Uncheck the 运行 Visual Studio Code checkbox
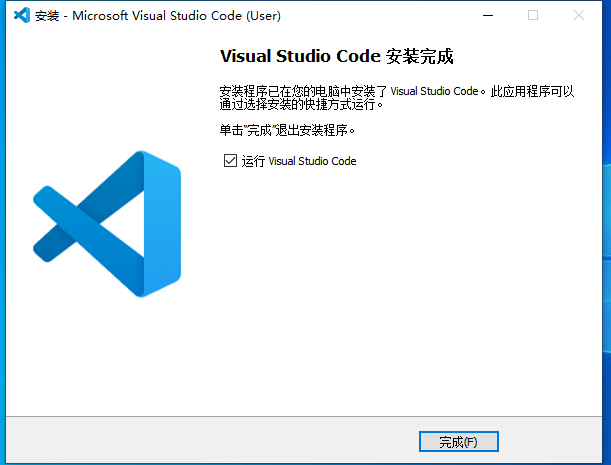Viewport: 611px width, 465px height. click(x=230, y=161)
